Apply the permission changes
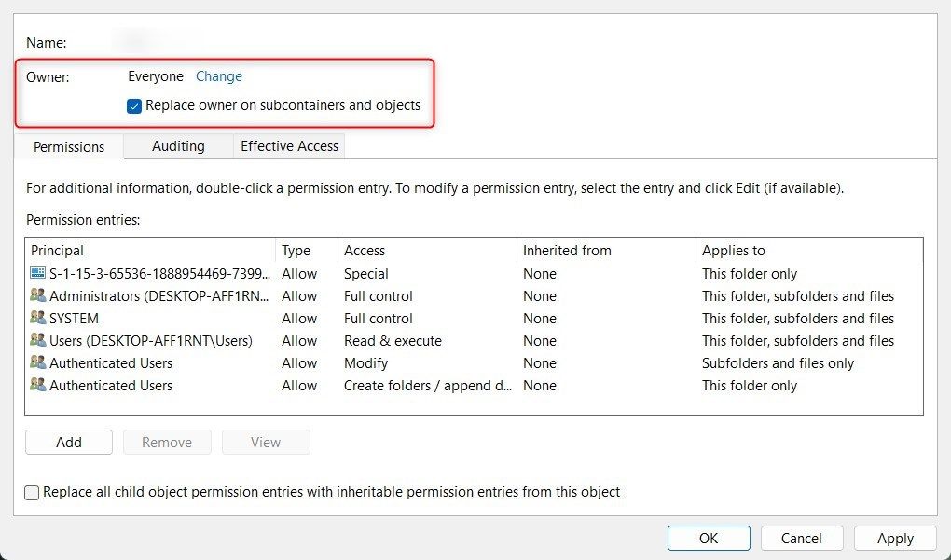 pos(895,538)
